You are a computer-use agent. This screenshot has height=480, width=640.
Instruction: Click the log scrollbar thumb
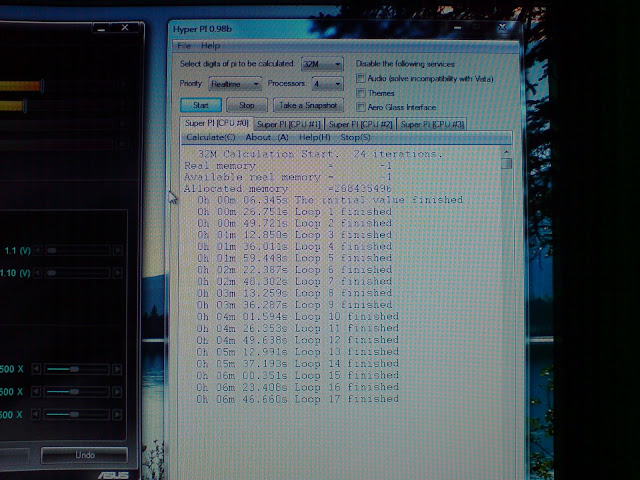(x=506, y=163)
